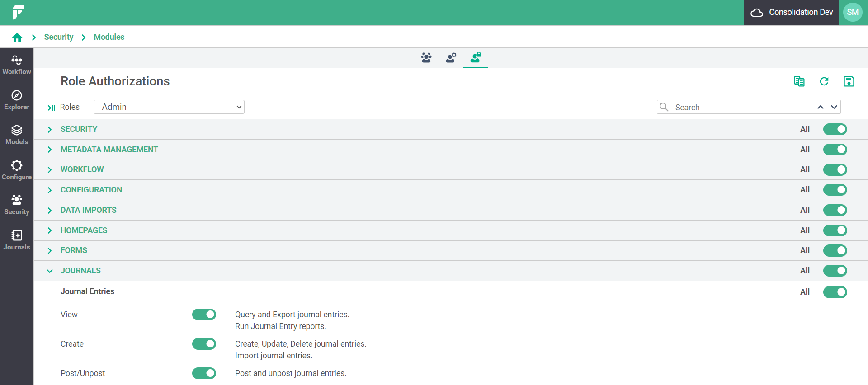Click the Role Authorizations page title

pos(115,81)
